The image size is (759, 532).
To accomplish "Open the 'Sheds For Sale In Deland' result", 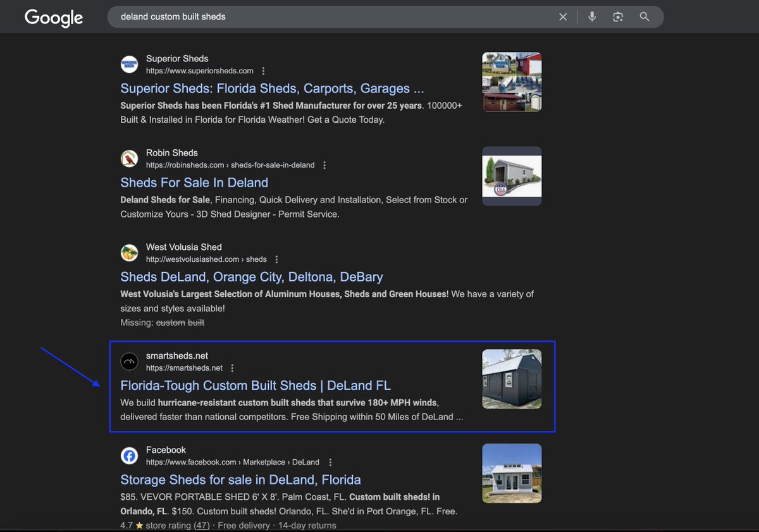I will [194, 182].
